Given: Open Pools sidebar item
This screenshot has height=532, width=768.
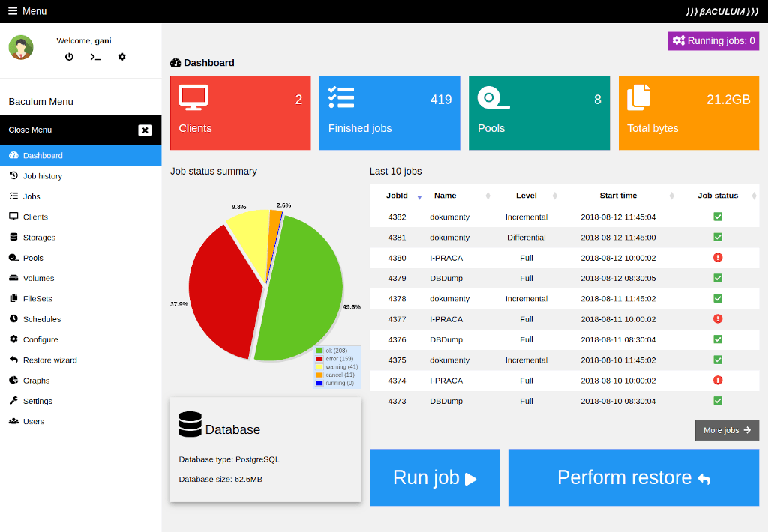Looking at the screenshot, I should [81, 258].
